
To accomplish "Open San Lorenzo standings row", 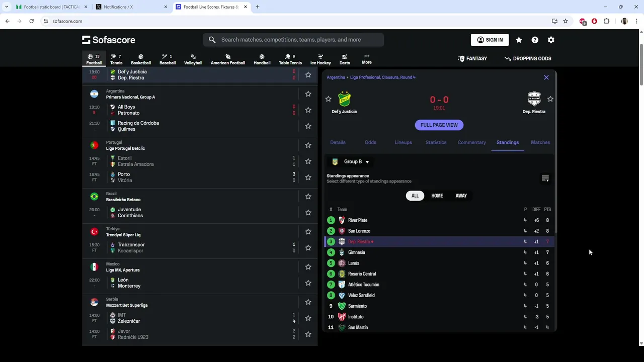I will [439, 231].
